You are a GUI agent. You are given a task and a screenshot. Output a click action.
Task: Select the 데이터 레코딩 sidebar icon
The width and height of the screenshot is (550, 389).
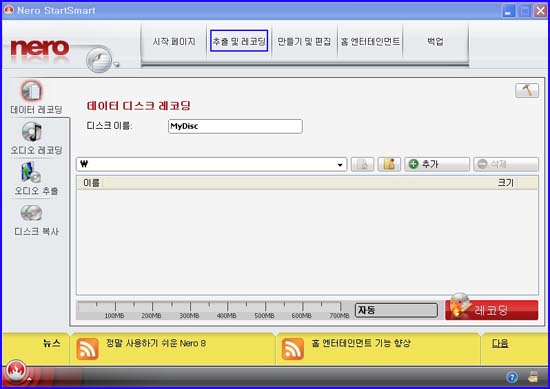click(32, 91)
